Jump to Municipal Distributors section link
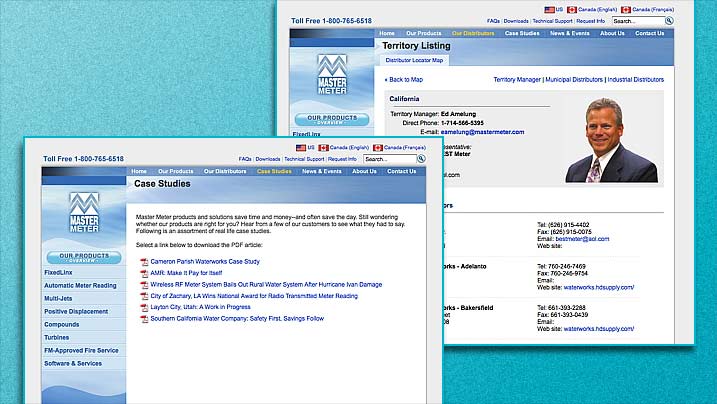Image resolution: width=717 pixels, height=404 pixels. coord(574,80)
